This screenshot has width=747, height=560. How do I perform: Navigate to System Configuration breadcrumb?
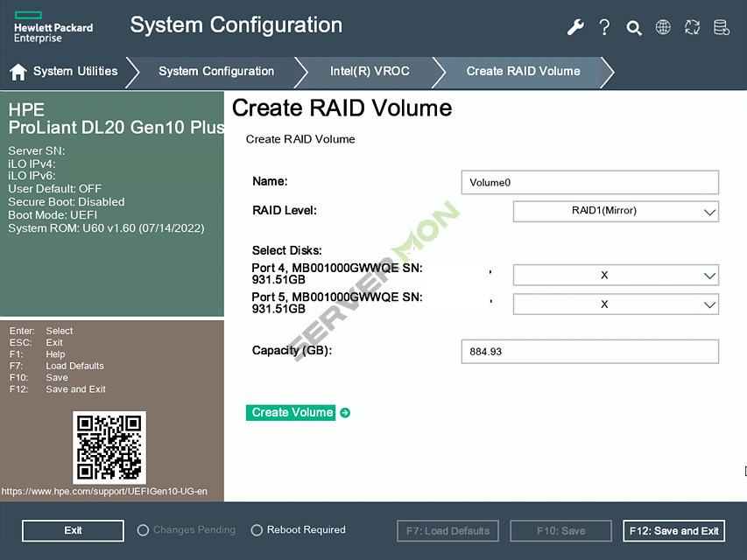(x=216, y=72)
